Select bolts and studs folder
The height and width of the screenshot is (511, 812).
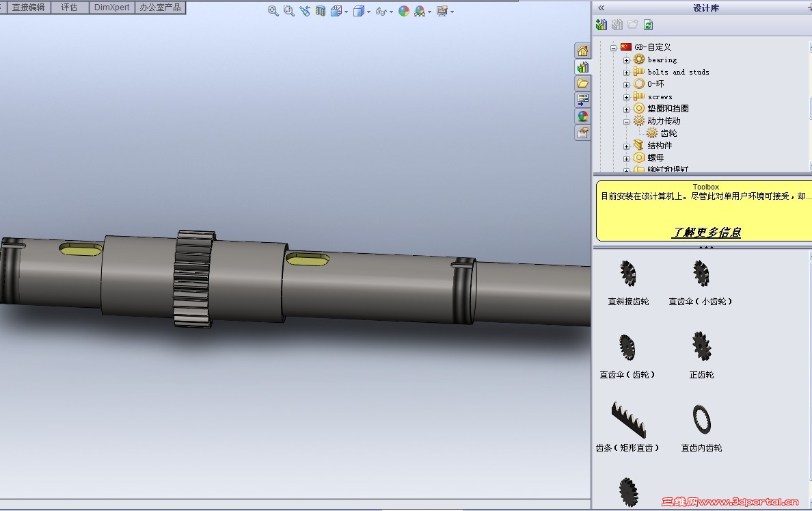(678, 72)
